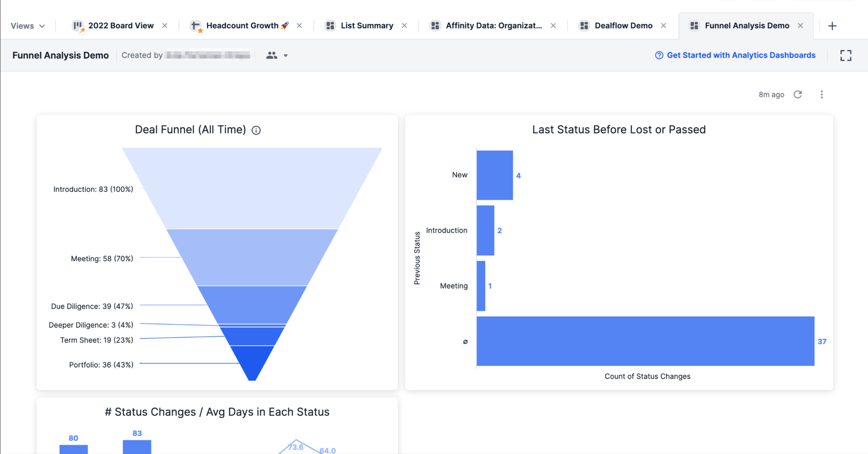Screen dimensions: 868x454
Task: Expand the sharing options arrow next to collaborators
Action: point(286,55)
